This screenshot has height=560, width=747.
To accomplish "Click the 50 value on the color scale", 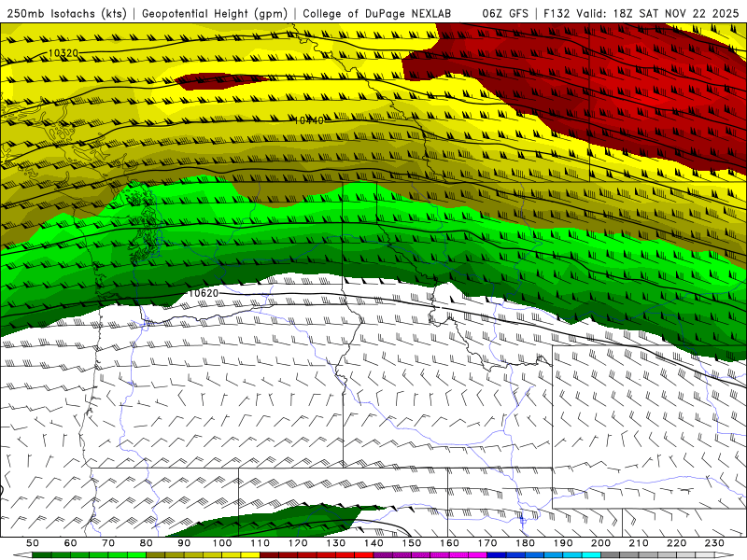I will tap(33, 543).
